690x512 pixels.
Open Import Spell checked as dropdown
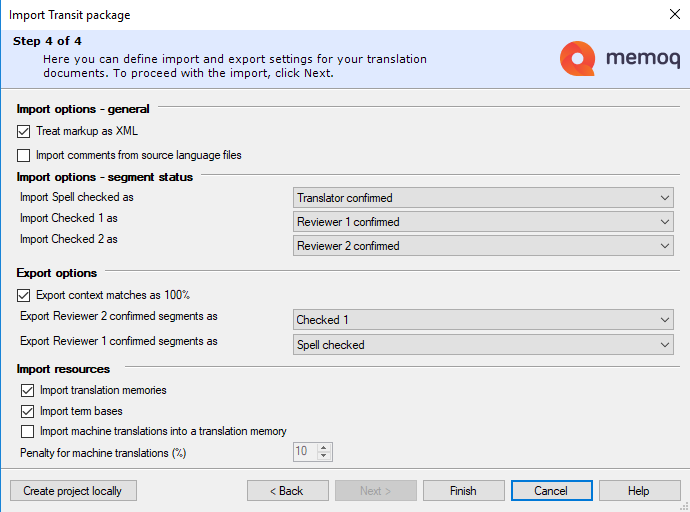click(x=483, y=198)
